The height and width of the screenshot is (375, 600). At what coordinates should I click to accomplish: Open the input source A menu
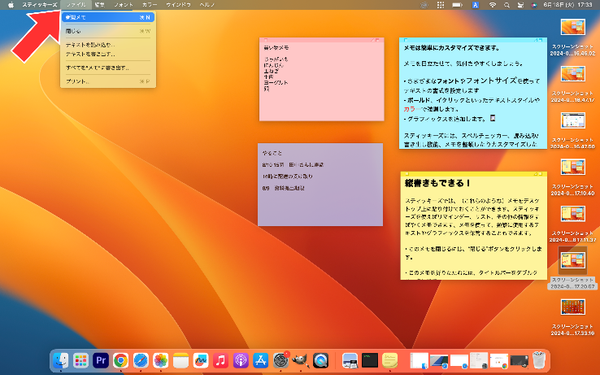[475, 5]
